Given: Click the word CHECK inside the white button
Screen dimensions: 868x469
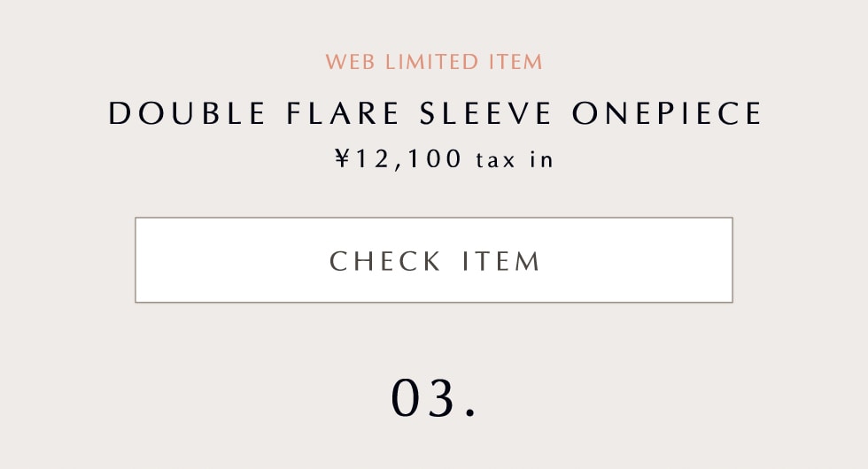Looking at the screenshot, I should click(x=385, y=261).
